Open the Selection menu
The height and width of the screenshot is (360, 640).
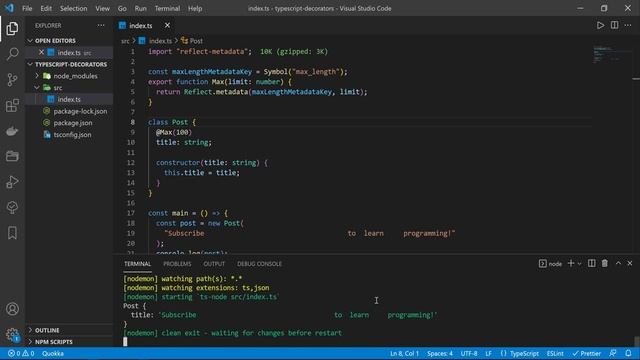(73, 8)
